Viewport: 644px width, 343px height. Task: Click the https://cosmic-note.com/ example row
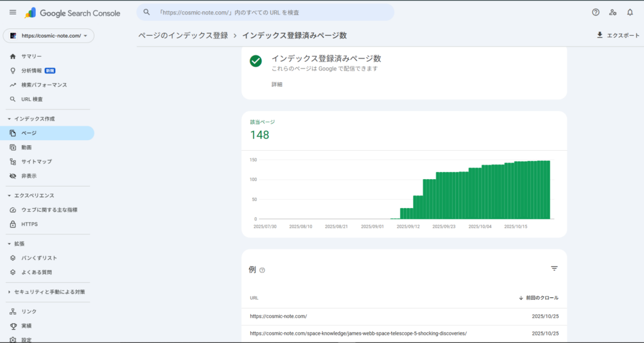(x=278, y=317)
